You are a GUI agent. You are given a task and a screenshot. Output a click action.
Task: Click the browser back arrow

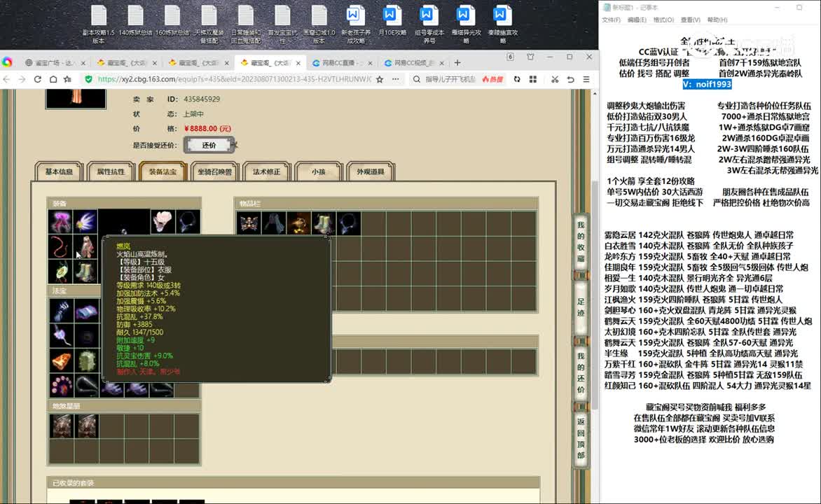(7, 79)
